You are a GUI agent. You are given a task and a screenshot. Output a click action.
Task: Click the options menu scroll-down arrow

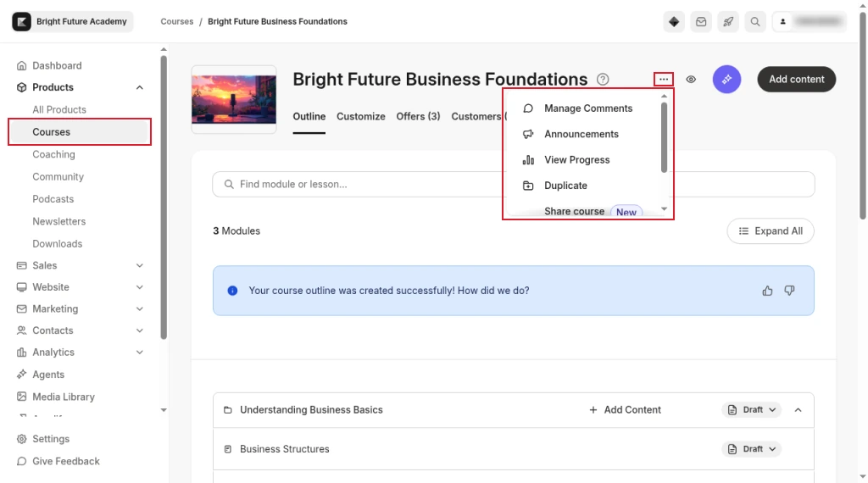pyautogui.click(x=665, y=209)
